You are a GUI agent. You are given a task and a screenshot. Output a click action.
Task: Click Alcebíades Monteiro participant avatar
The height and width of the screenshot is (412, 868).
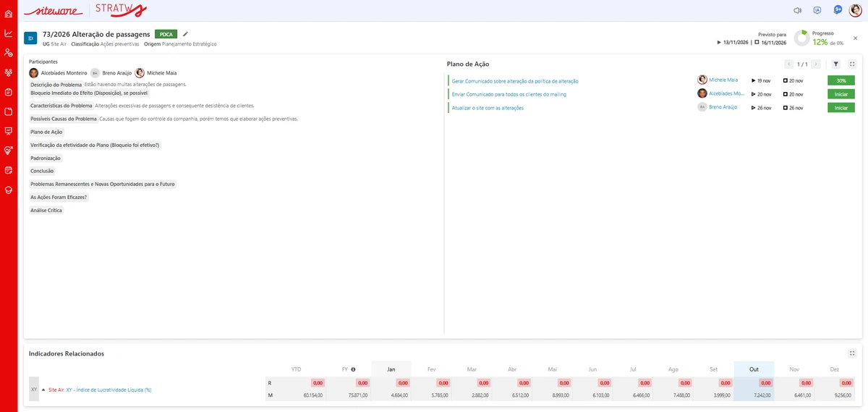click(34, 73)
